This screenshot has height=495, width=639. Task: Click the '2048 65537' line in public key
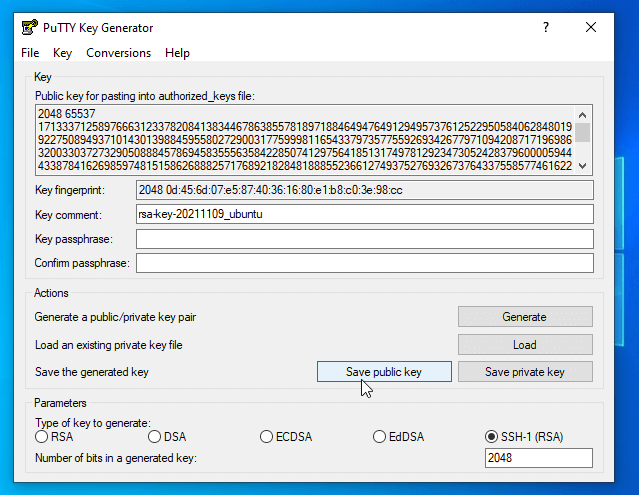[66, 114]
